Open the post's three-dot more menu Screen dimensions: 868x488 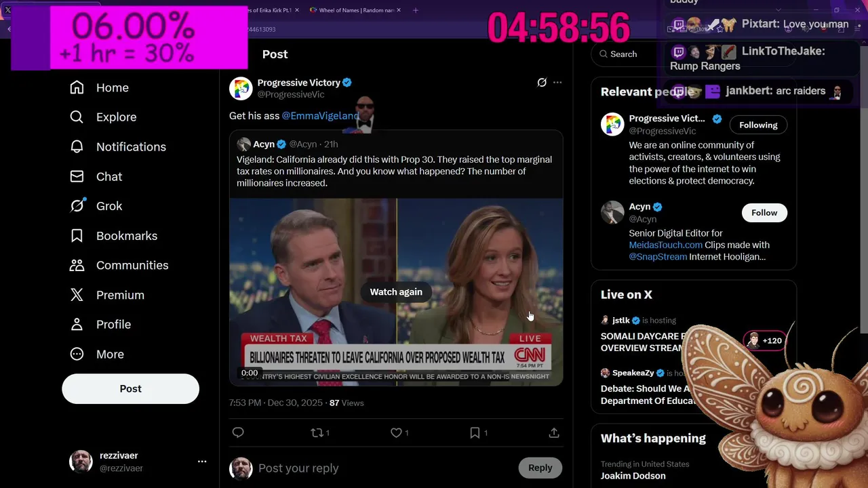point(557,83)
